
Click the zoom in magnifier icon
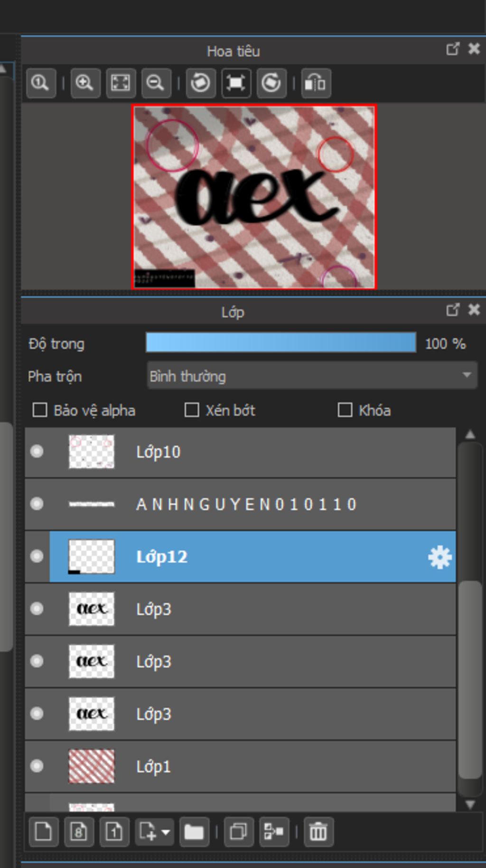(85, 83)
